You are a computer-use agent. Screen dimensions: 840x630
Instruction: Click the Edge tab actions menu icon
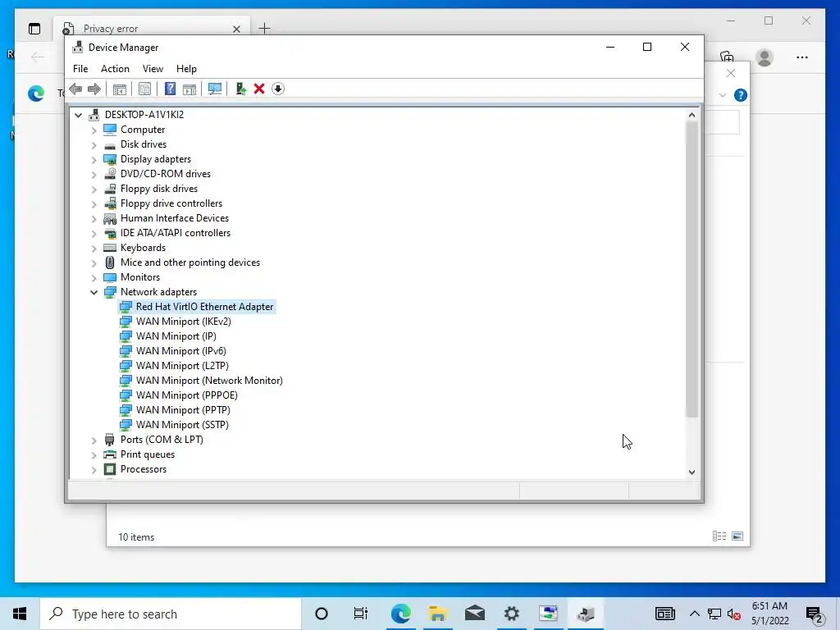click(x=34, y=29)
